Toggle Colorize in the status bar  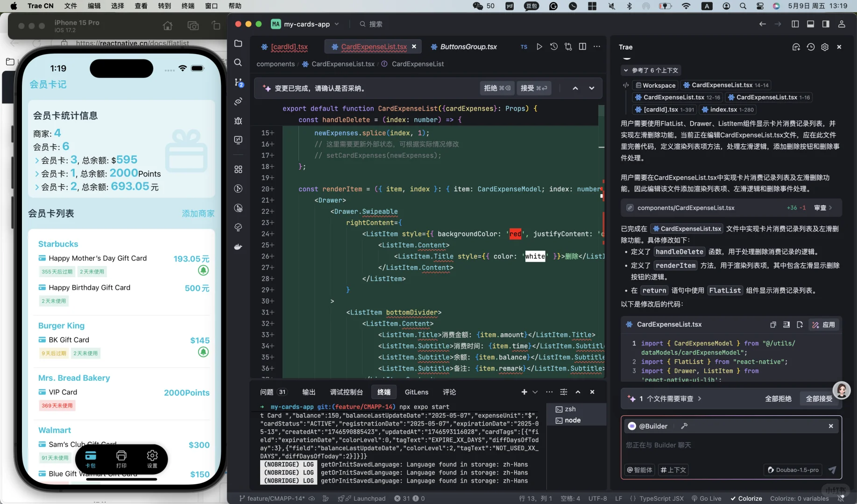coord(746,498)
